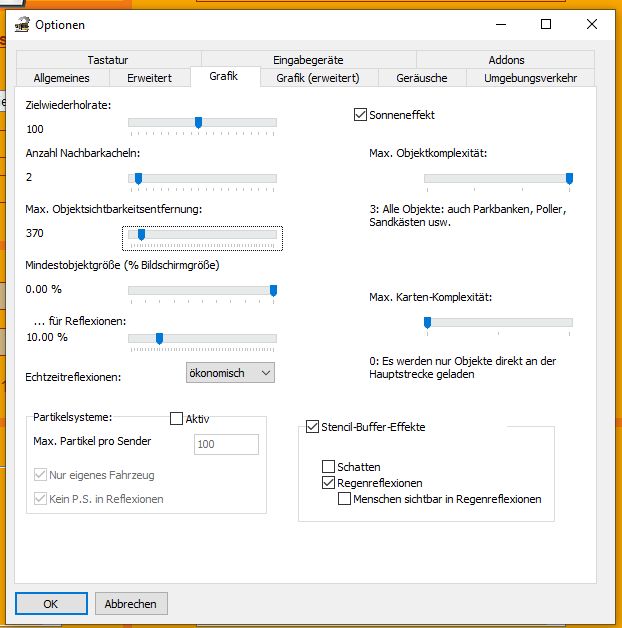Open the Echtzeitreflexionen dropdown
Image resolution: width=622 pixels, height=628 pixels.
(x=230, y=373)
